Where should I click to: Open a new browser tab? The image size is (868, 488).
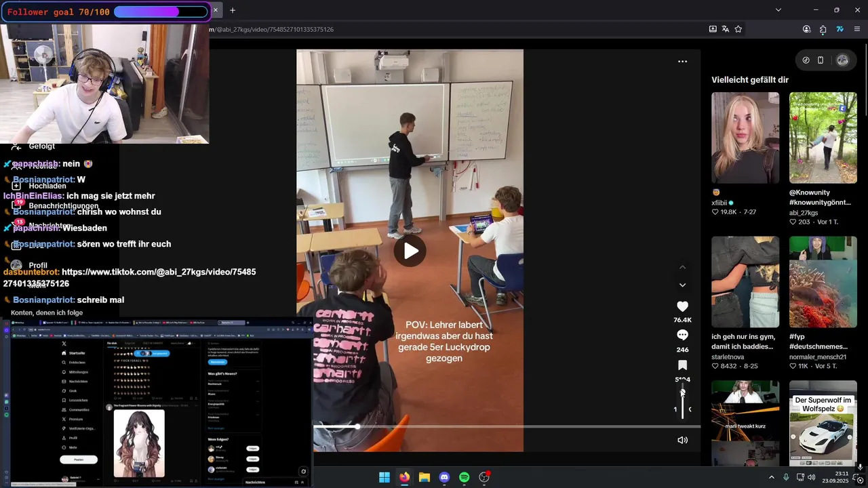(233, 10)
